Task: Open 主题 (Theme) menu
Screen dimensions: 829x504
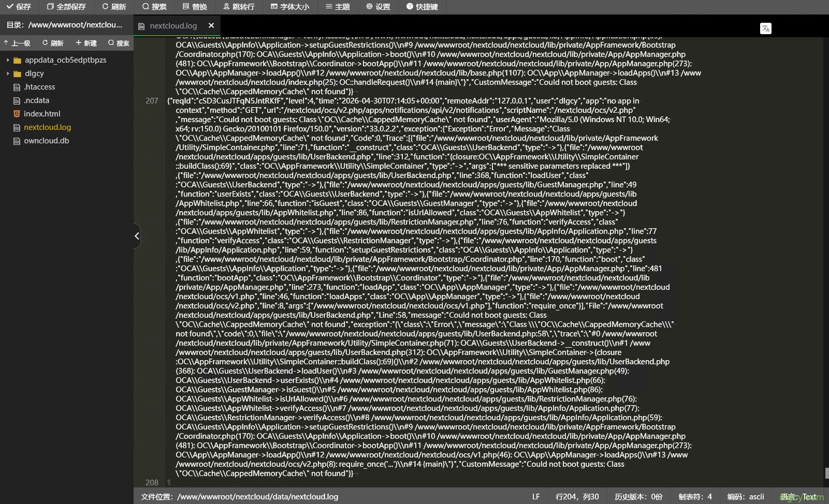Action: [x=338, y=7]
